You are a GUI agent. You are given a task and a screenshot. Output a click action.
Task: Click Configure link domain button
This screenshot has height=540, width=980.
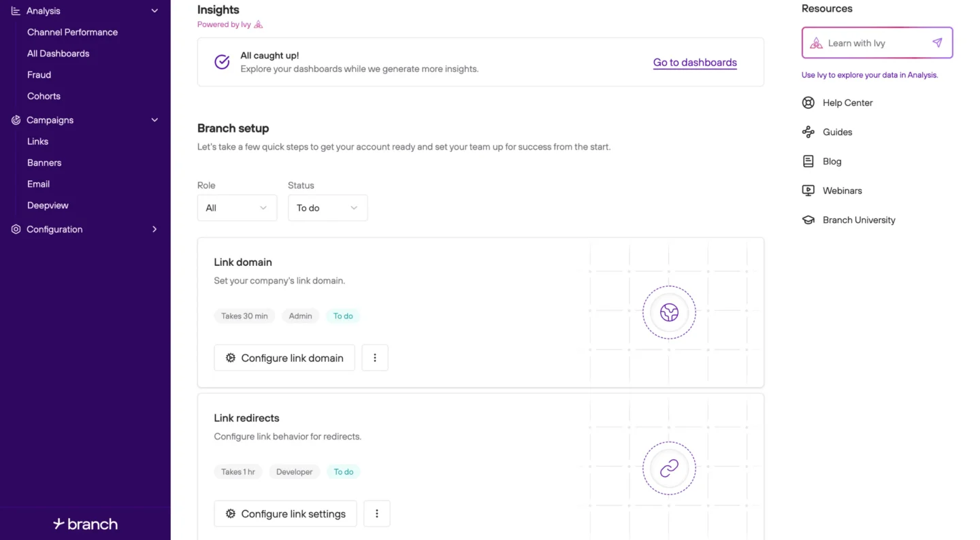284,358
